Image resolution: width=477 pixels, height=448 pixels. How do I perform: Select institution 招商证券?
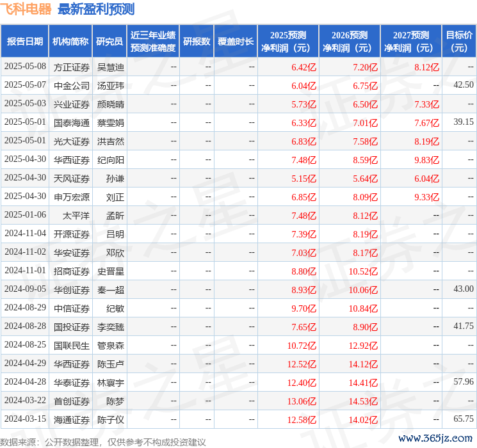coord(72,271)
